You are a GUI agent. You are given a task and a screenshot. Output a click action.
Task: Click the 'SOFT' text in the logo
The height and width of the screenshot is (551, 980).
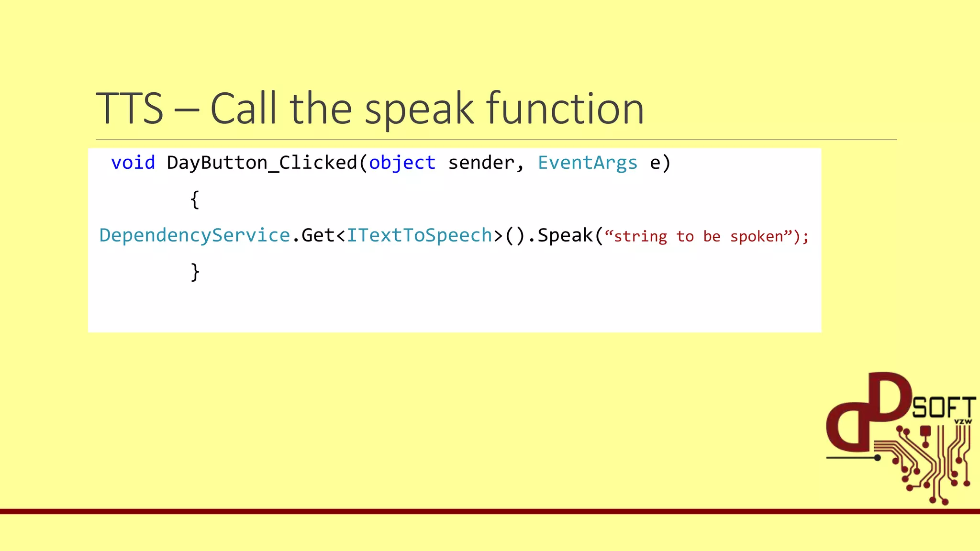click(944, 408)
